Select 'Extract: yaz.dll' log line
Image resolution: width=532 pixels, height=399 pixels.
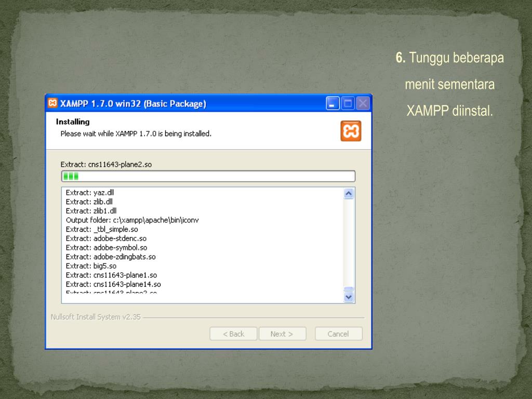[90, 192]
